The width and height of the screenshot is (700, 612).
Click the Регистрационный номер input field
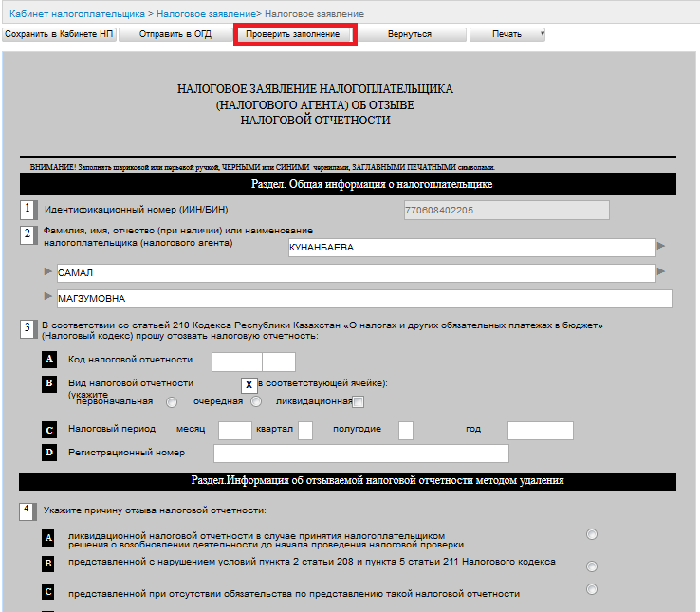[x=360, y=454]
